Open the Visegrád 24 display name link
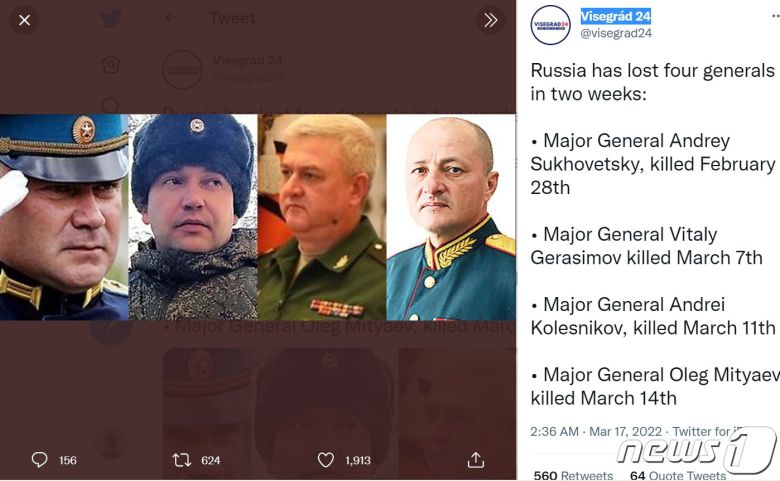Image resolution: width=780 pixels, height=481 pixels. tap(615, 16)
